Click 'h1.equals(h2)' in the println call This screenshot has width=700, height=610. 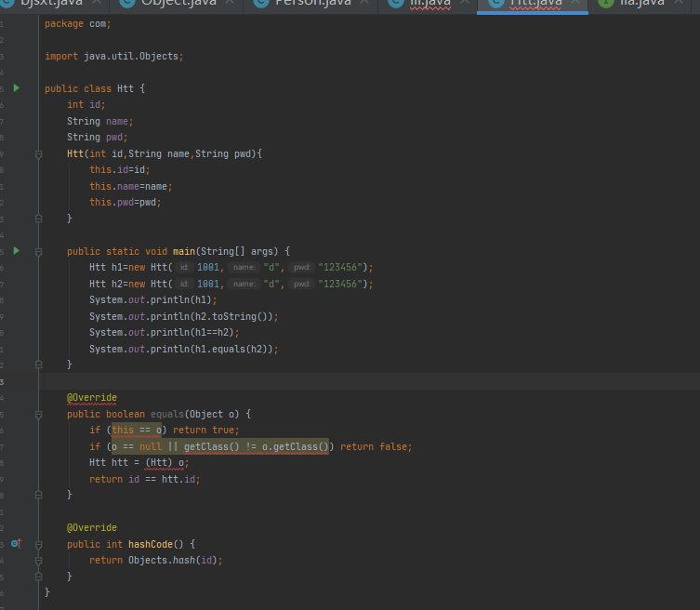[231, 350]
